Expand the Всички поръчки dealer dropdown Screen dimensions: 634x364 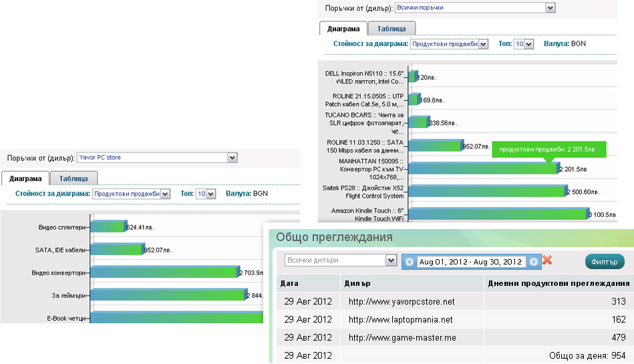[474, 8]
